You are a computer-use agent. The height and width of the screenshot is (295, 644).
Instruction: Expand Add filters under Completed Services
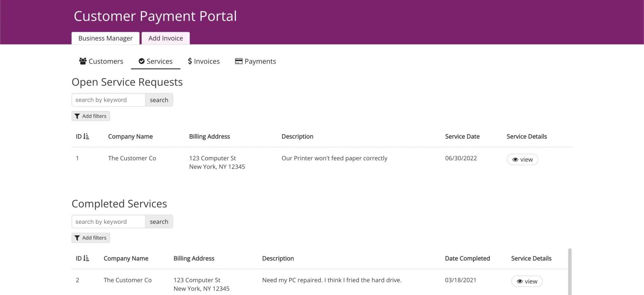(x=91, y=238)
